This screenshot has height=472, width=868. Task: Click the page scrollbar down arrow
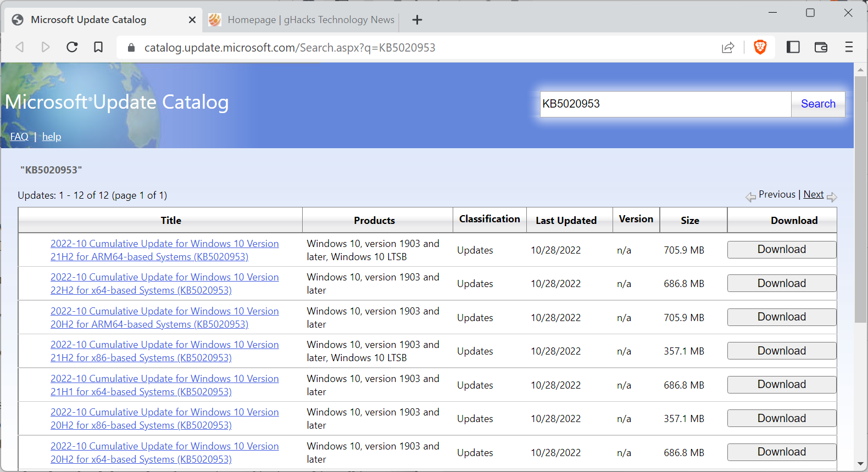pos(860,464)
